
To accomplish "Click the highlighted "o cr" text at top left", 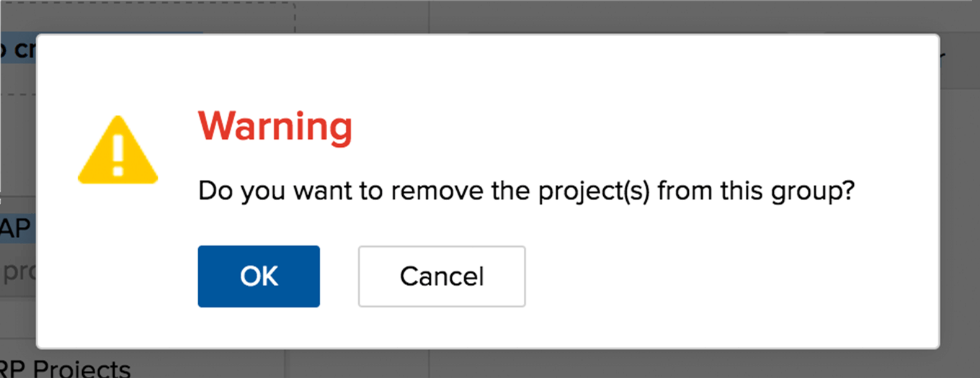I will point(17,52).
